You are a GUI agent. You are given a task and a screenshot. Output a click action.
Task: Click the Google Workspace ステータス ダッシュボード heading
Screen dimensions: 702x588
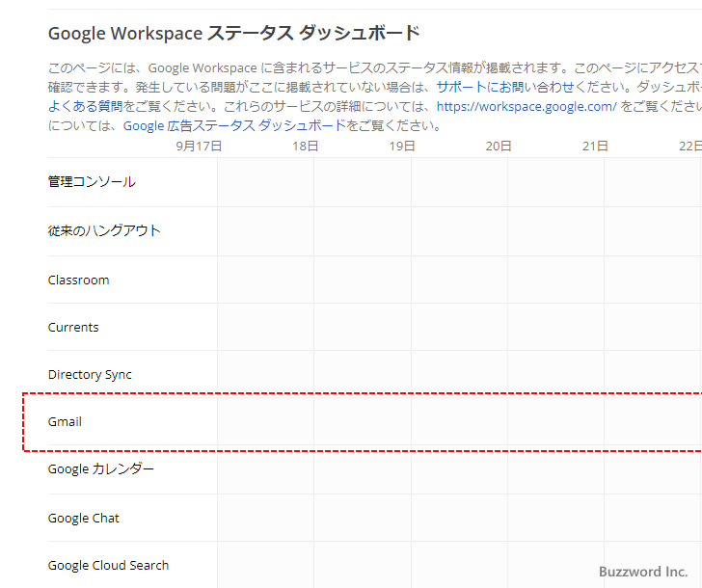coord(233,34)
